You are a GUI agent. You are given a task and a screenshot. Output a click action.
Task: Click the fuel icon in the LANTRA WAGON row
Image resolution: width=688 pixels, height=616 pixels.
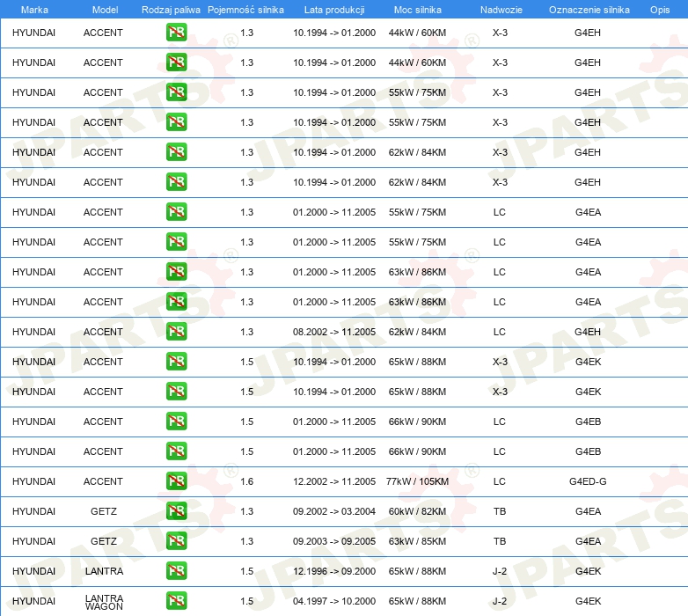click(x=176, y=600)
